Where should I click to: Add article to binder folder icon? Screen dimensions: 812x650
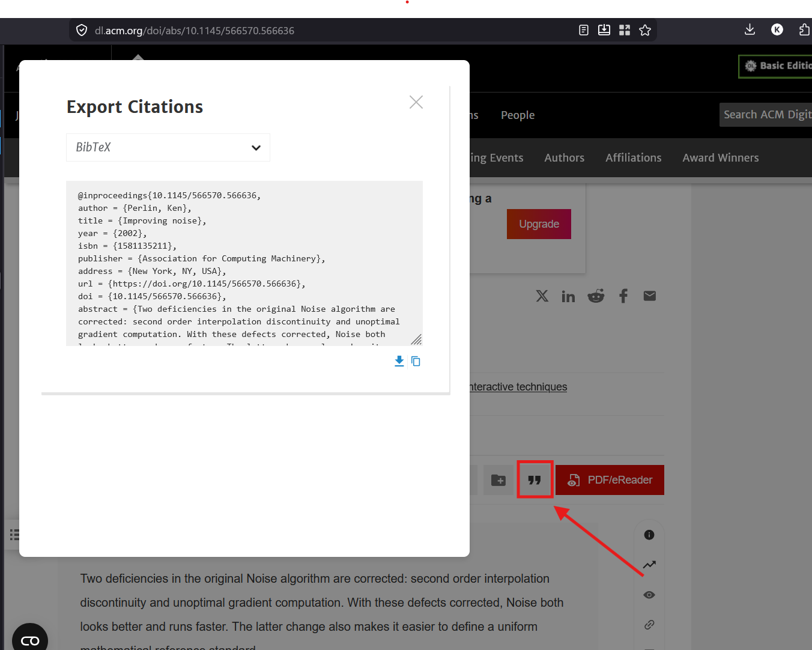click(498, 480)
